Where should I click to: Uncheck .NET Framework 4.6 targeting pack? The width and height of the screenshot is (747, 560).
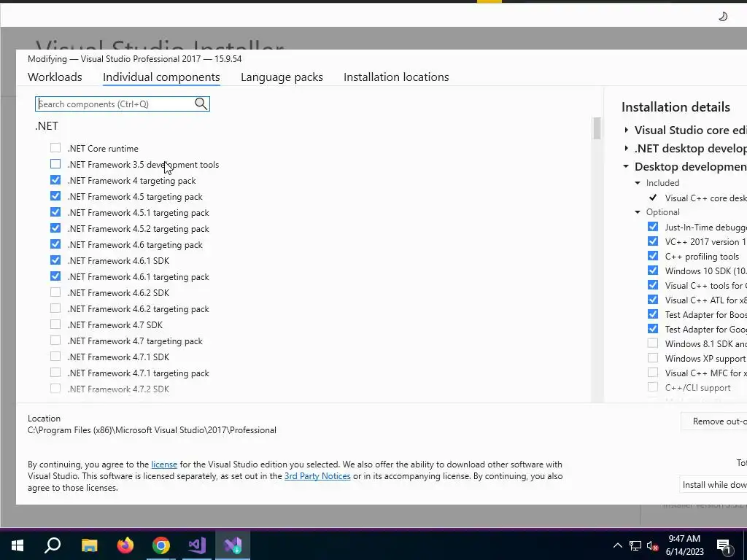click(55, 244)
